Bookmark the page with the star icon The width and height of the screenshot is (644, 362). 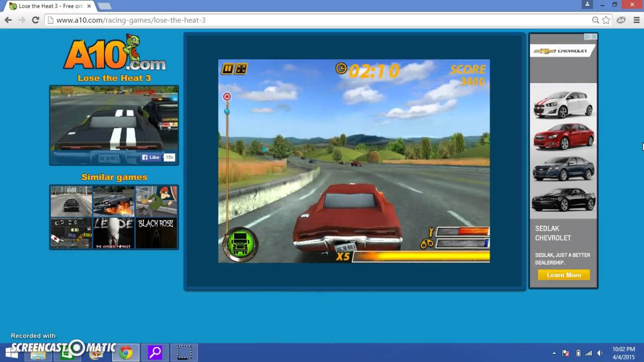click(x=606, y=20)
